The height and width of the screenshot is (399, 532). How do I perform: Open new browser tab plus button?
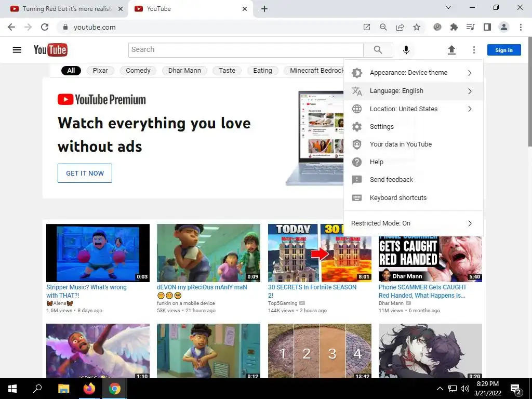[264, 9]
